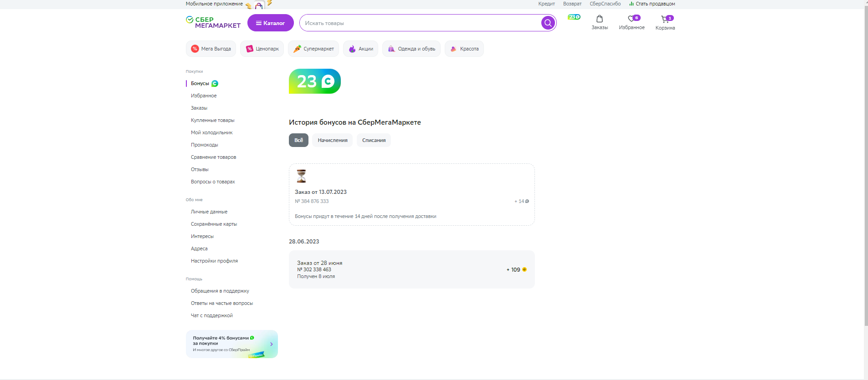Expand the СберПрайм bonus banner arrow
This screenshot has width=868, height=380.
272,344
